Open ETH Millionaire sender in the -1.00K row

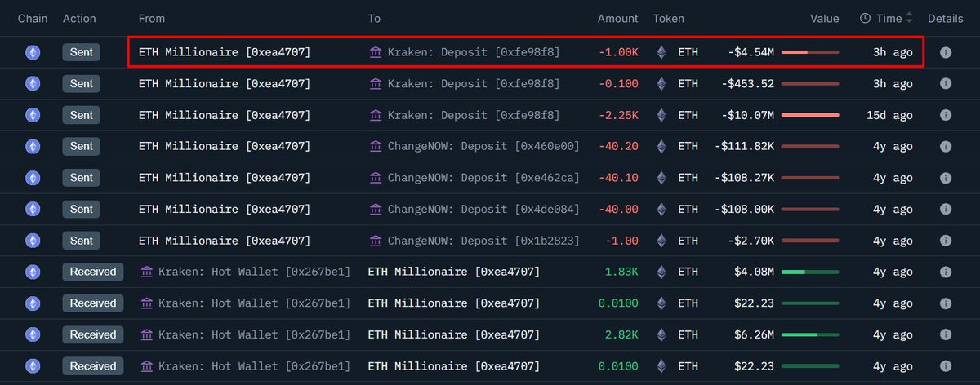pyautogui.click(x=225, y=52)
